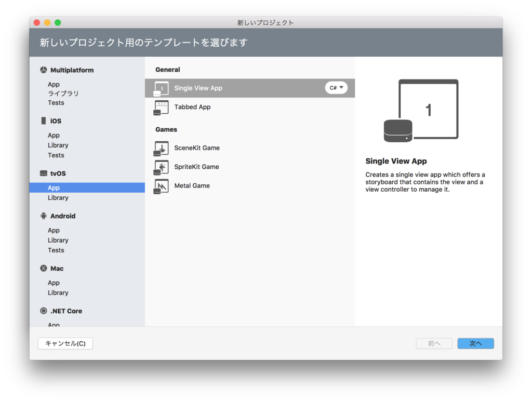This screenshot has width=532, height=402.
Task: Select Library under Mac
Action: tap(58, 293)
